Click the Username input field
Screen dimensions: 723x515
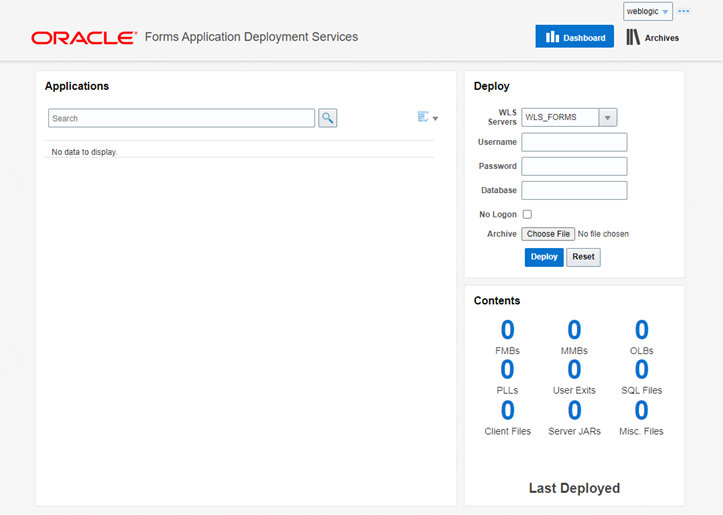[574, 142]
